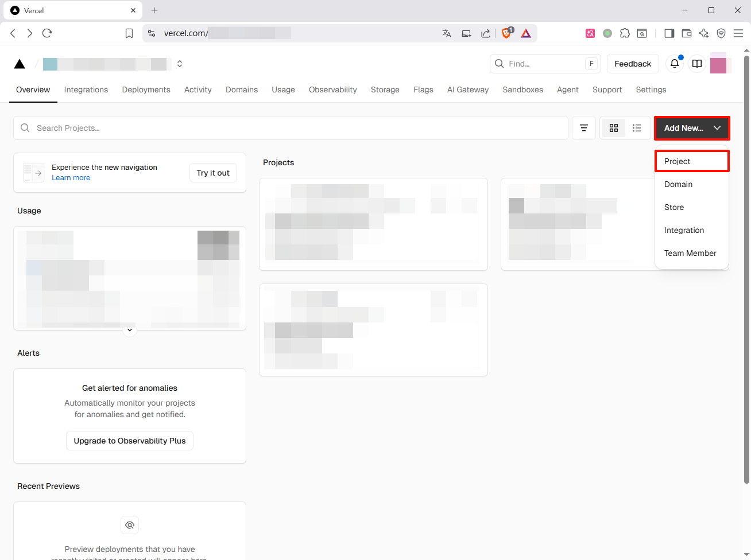The image size is (751, 560).
Task: Open Brave Shields lion icon
Action: [x=507, y=33]
